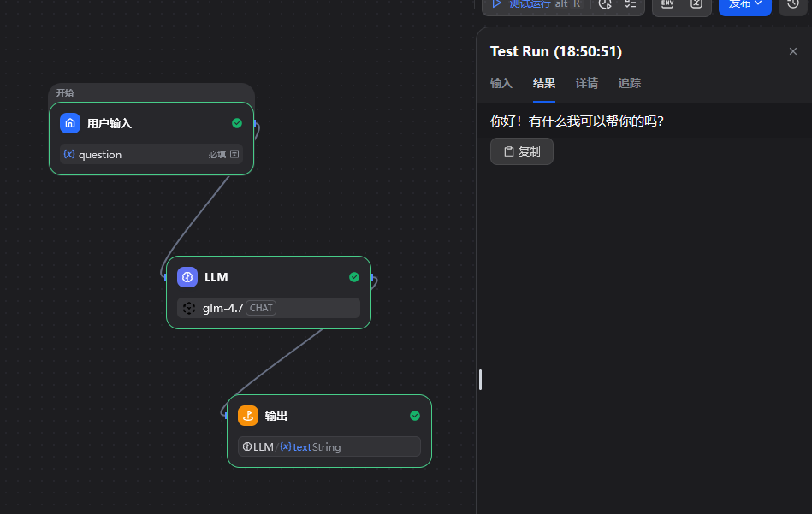Click the panel resize handle bar
This screenshot has height=514, width=812.
480,380
